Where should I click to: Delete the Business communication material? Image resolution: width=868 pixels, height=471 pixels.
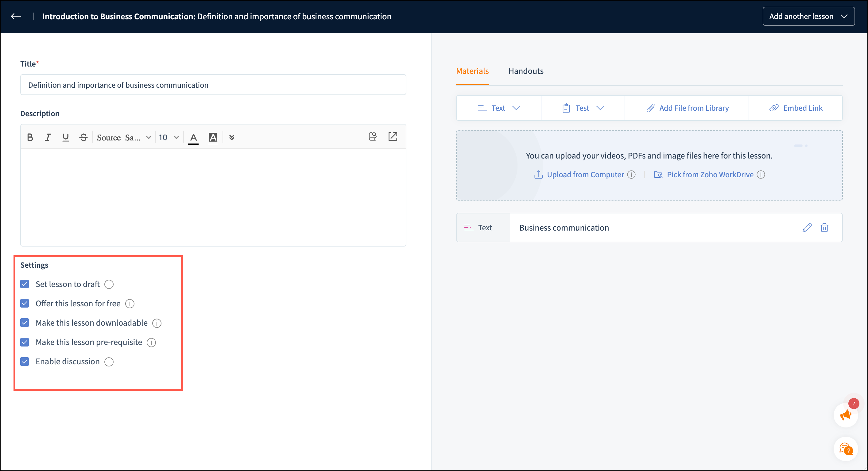click(824, 228)
